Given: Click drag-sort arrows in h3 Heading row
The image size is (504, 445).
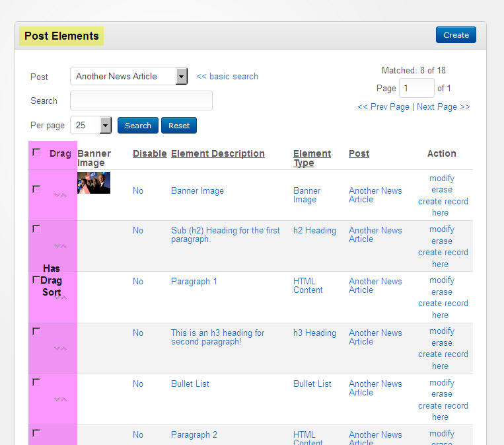Looking at the screenshot, I should point(60,348).
